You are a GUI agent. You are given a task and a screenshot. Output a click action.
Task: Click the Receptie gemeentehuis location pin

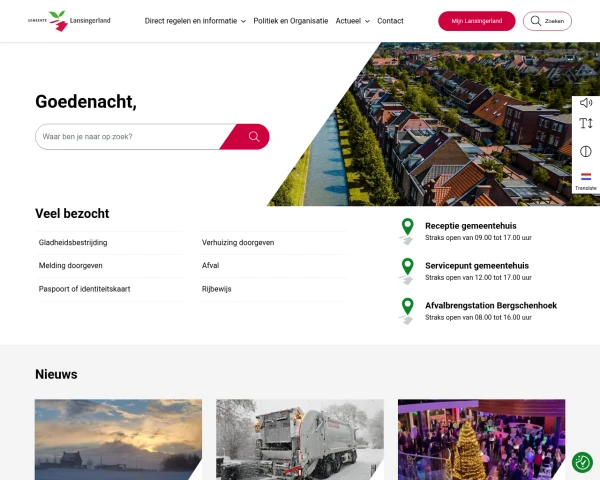[x=408, y=231]
